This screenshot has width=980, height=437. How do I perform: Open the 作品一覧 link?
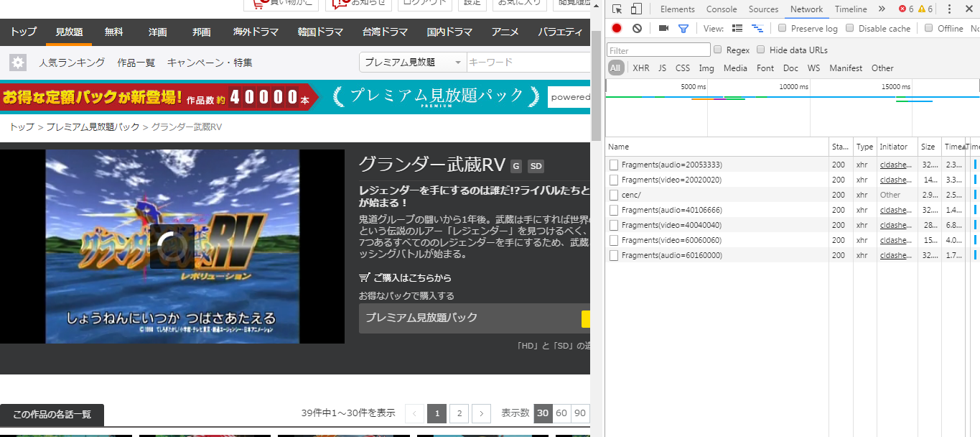[136, 63]
